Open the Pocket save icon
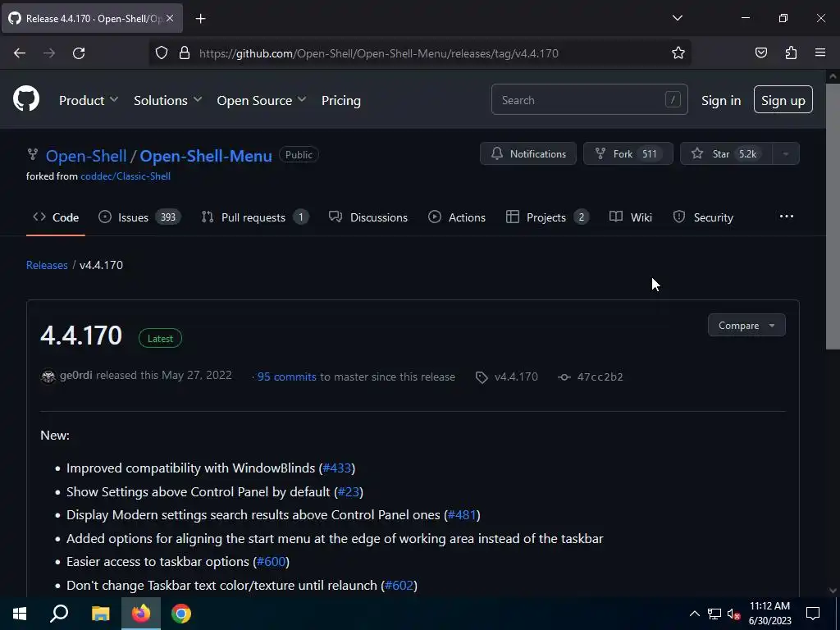Image resolution: width=840 pixels, height=630 pixels. (x=760, y=52)
